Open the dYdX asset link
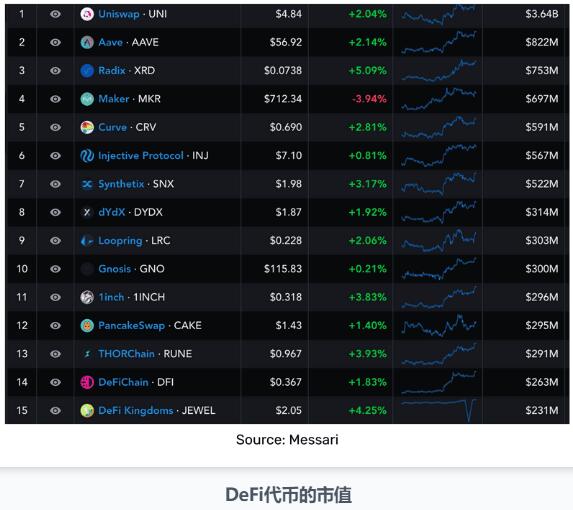573x510 pixels. coord(112,212)
